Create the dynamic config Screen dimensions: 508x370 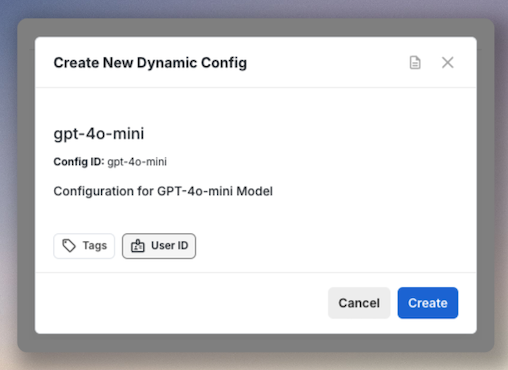[x=428, y=303]
